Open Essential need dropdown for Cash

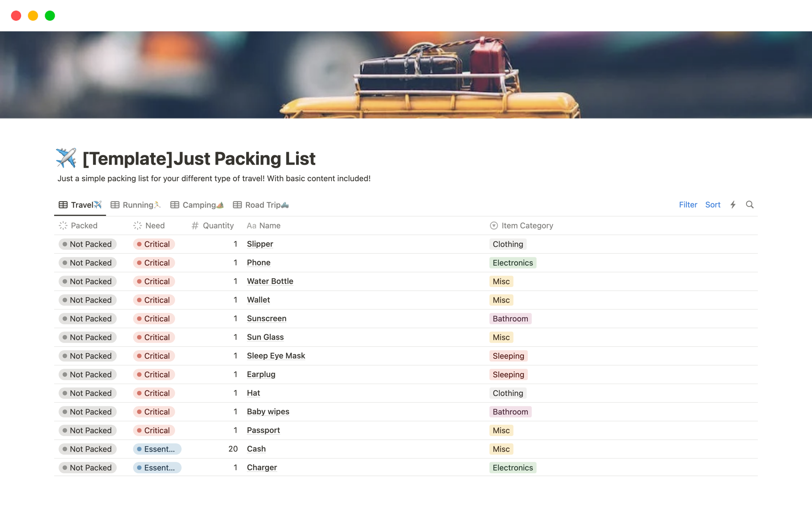pyautogui.click(x=157, y=449)
